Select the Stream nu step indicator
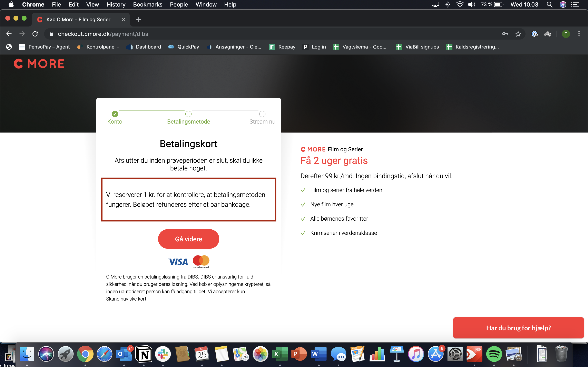The image size is (588, 367). click(262, 113)
